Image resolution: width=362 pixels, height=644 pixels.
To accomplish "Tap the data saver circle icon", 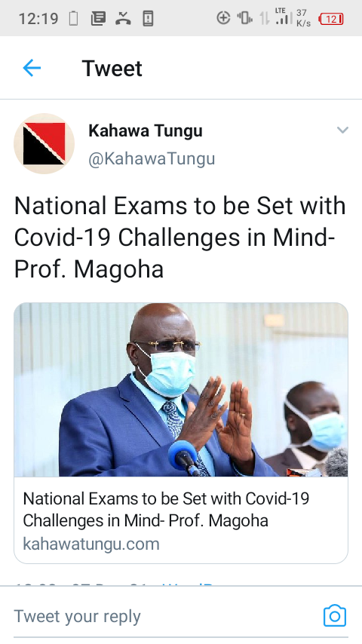I will pos(223,18).
